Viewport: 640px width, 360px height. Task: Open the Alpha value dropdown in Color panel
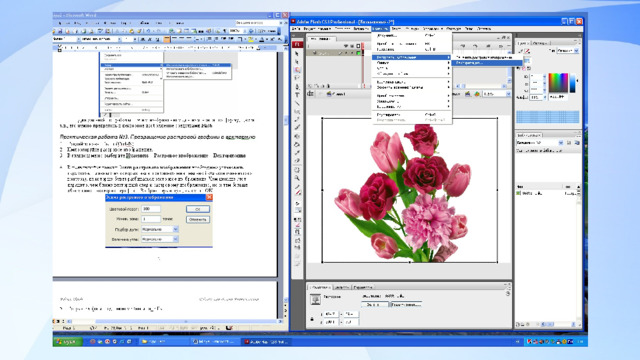(x=545, y=98)
